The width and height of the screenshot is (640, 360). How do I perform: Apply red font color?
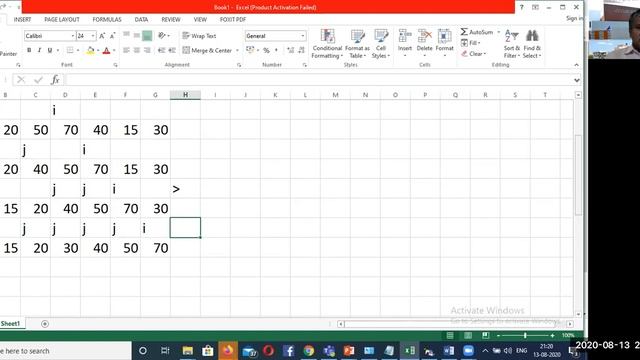click(x=106, y=51)
